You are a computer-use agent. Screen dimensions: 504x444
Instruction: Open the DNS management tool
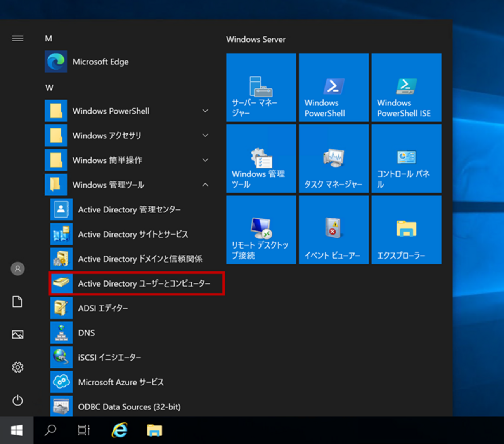coord(86,333)
